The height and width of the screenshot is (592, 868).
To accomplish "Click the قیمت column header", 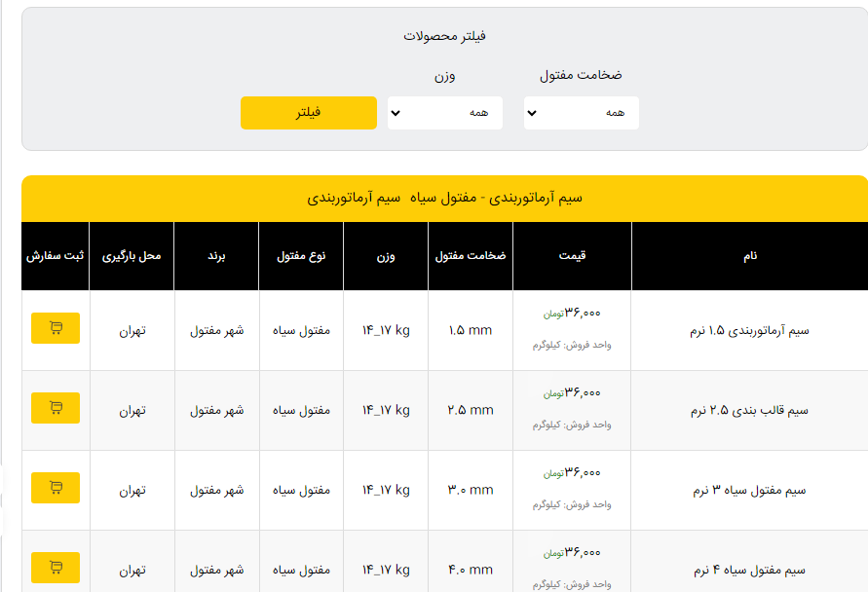I will 572,256.
